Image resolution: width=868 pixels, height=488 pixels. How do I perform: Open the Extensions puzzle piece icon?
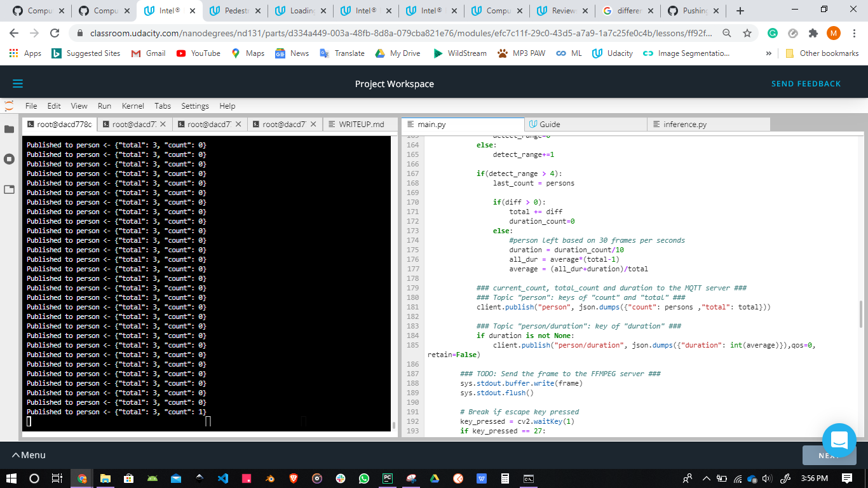coord(813,33)
